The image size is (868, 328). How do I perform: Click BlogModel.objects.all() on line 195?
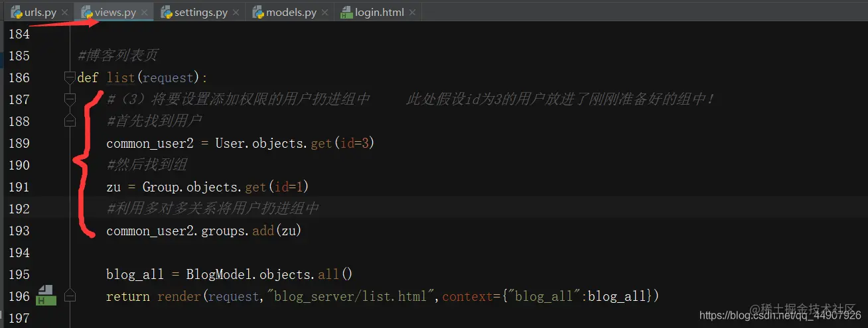(269, 274)
